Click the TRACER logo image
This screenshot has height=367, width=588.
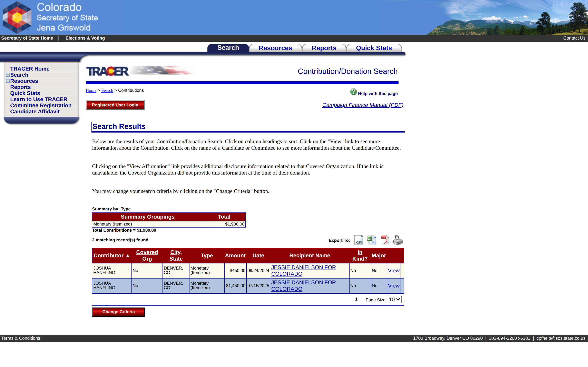[108, 71]
